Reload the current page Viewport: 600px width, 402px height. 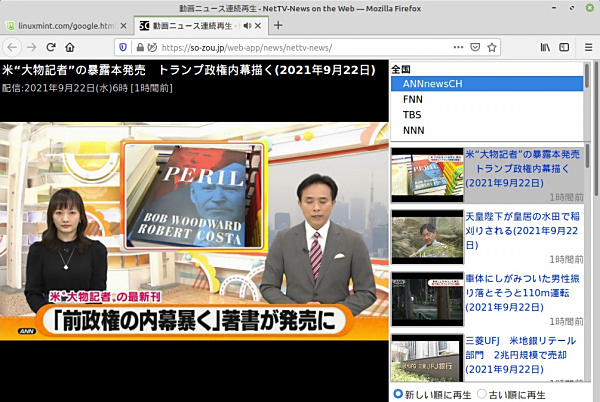51,47
